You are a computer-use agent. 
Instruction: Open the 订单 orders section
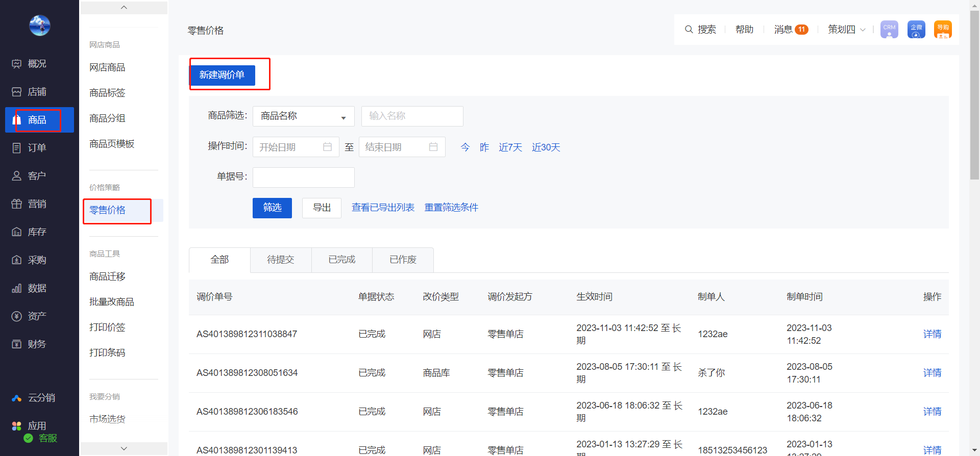coord(29,148)
